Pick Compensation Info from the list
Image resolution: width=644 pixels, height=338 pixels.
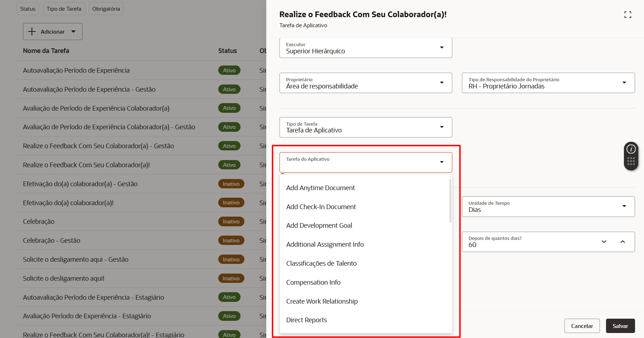coord(364,283)
